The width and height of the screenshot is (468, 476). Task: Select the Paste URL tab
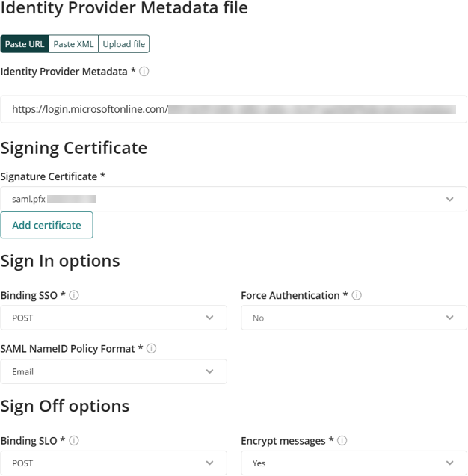25,44
